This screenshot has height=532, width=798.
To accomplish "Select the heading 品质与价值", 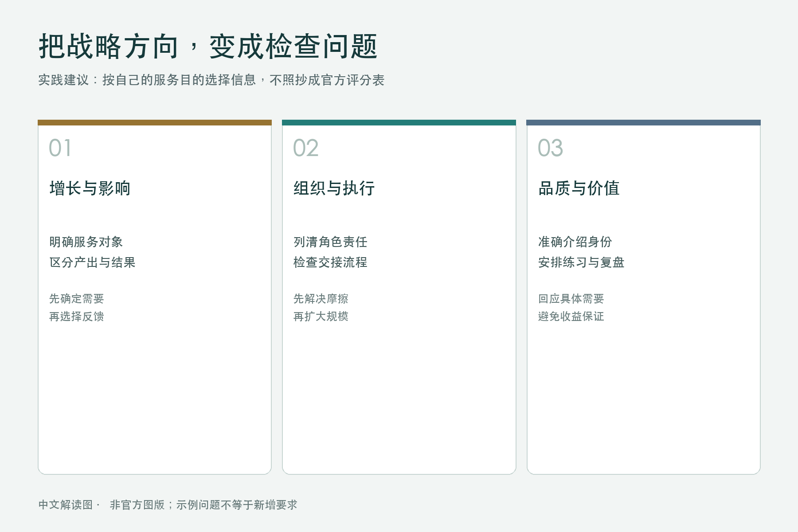I will point(579,188).
